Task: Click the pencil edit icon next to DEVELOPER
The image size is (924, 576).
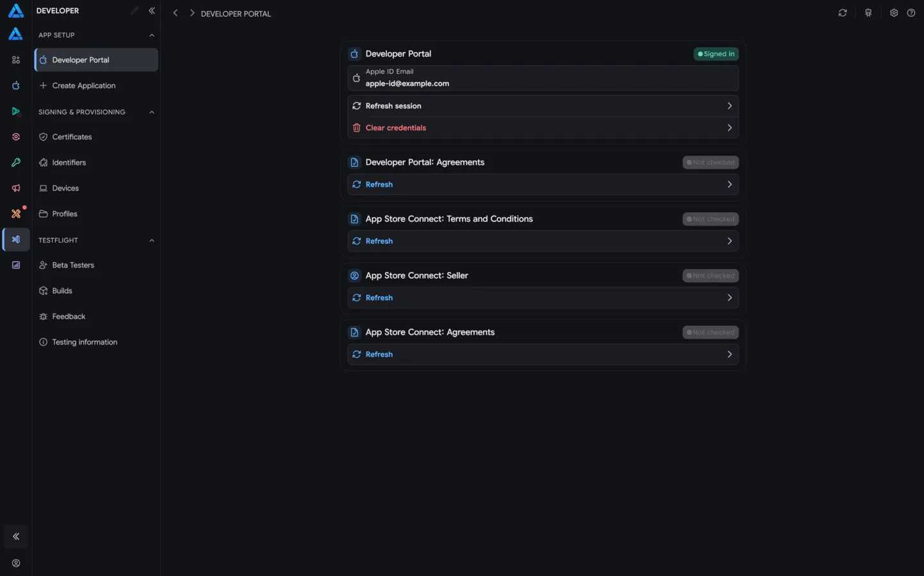Action: [134, 10]
